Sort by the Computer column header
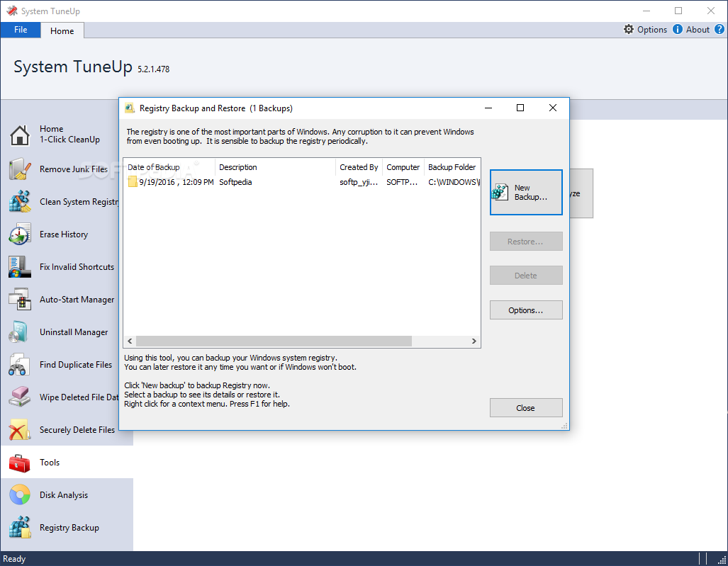 [x=403, y=167]
